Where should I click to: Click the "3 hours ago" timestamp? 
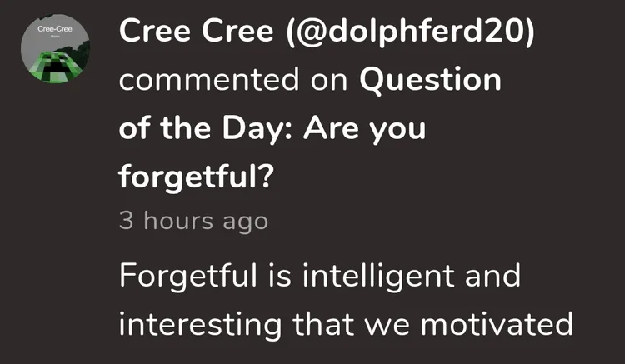click(193, 222)
